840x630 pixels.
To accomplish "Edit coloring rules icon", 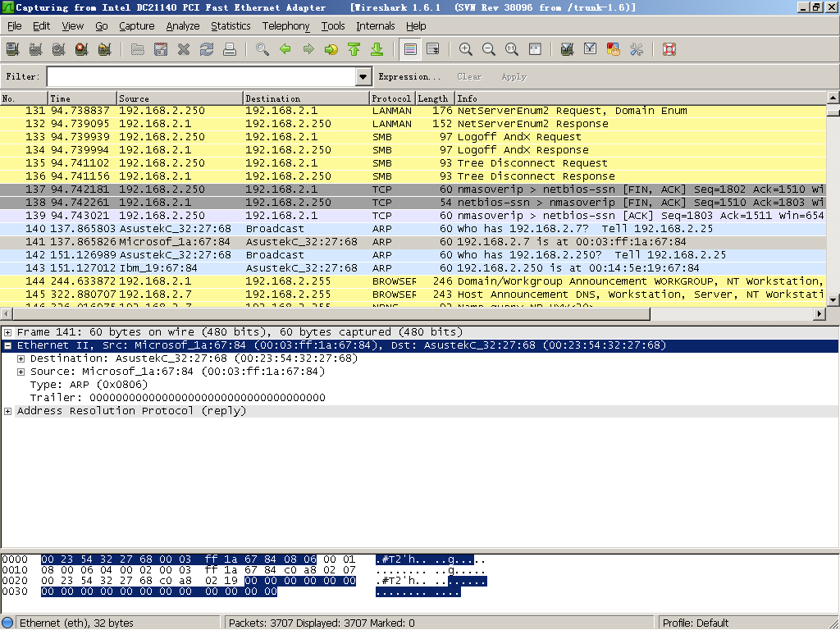I will 614,50.
